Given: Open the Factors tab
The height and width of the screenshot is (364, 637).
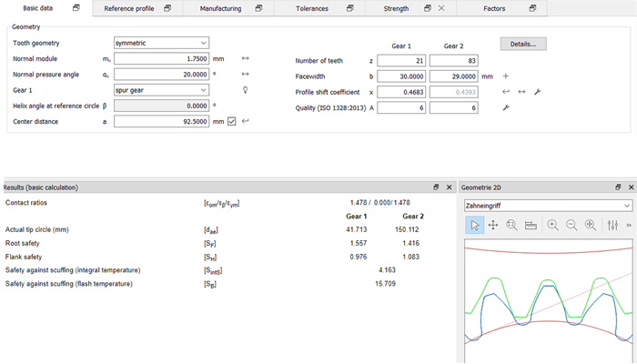Looking at the screenshot, I should 494,8.
